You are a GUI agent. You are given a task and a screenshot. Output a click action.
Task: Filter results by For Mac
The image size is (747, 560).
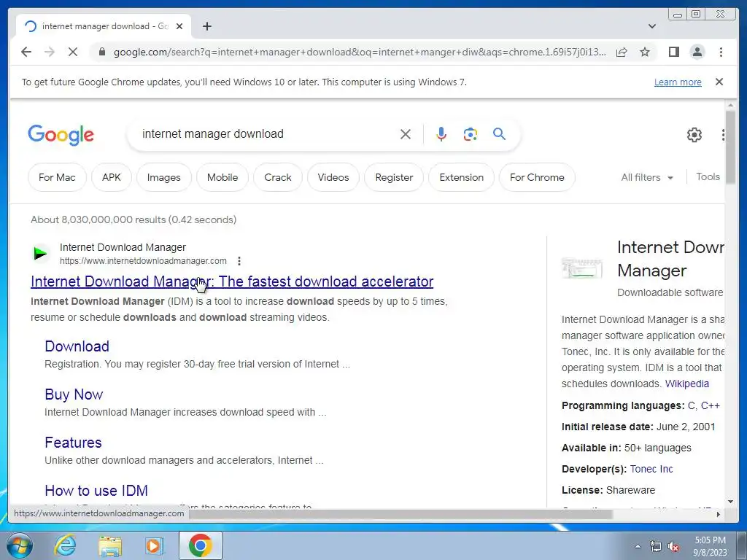[57, 177]
